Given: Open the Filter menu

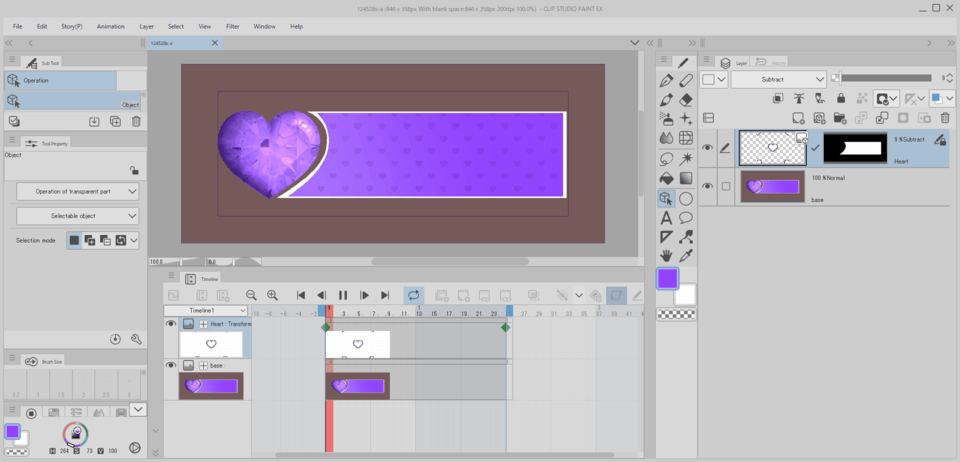Looking at the screenshot, I should click(232, 26).
